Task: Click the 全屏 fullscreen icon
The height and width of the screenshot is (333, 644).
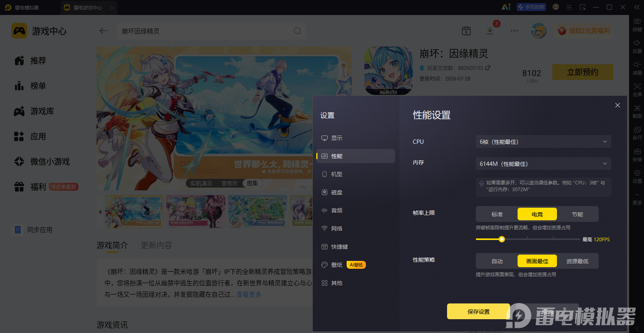Action: pos(637,86)
